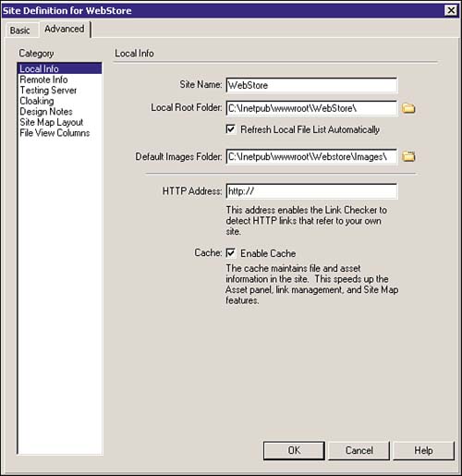Select the Site Map Layout category

(60, 122)
